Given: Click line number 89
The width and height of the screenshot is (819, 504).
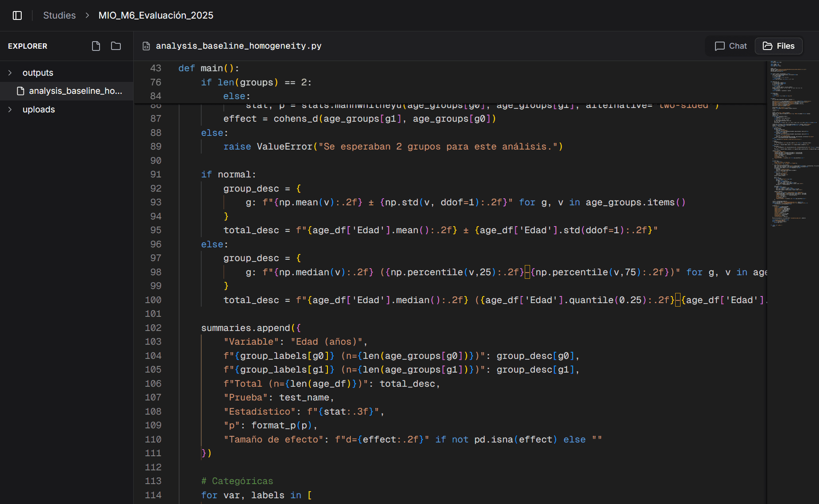Looking at the screenshot, I should point(156,146).
